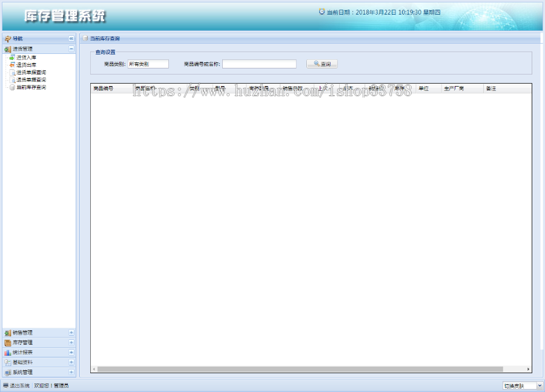Click the 商品编号或名称 input field
The width and height of the screenshot is (545, 392).
pyautogui.click(x=259, y=64)
